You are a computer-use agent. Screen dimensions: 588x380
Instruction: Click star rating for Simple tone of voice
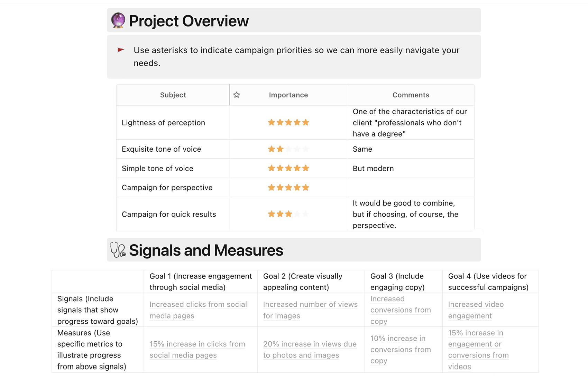288,168
